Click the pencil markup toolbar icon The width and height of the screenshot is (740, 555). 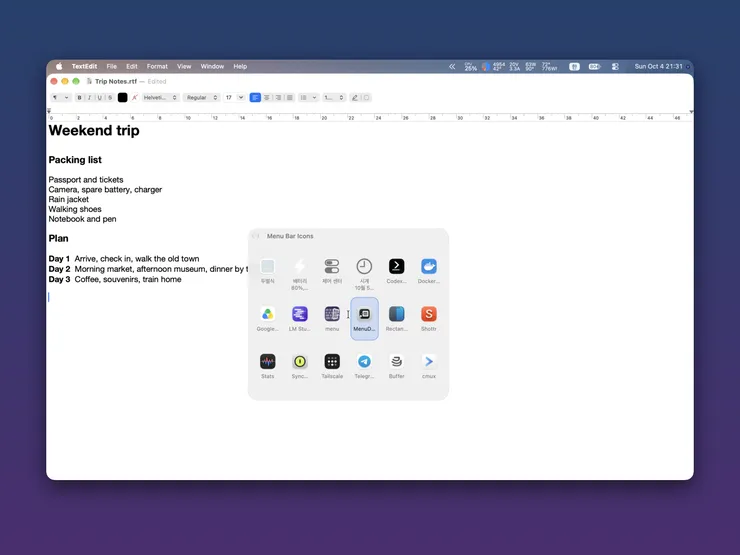coord(355,98)
